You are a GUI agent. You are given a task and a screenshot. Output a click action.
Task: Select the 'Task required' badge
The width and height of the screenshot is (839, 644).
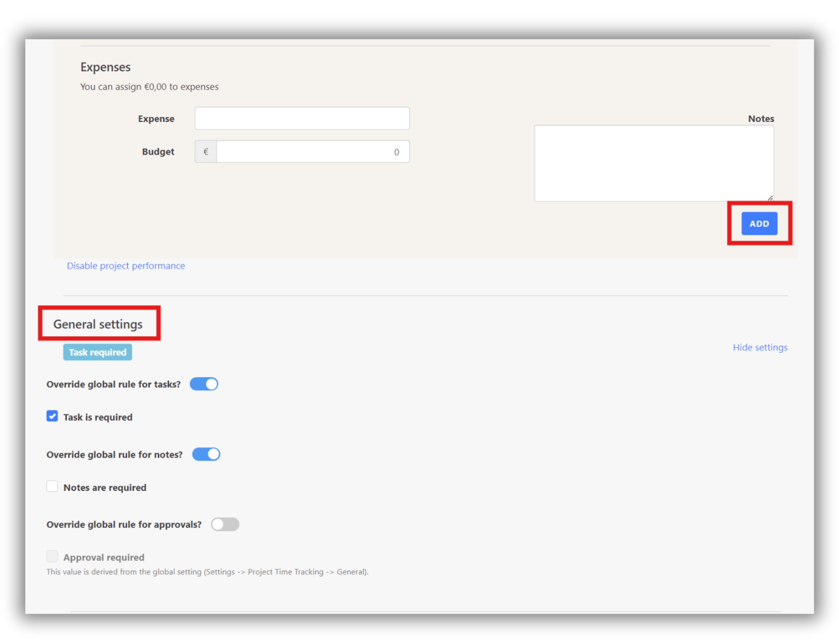tap(97, 352)
